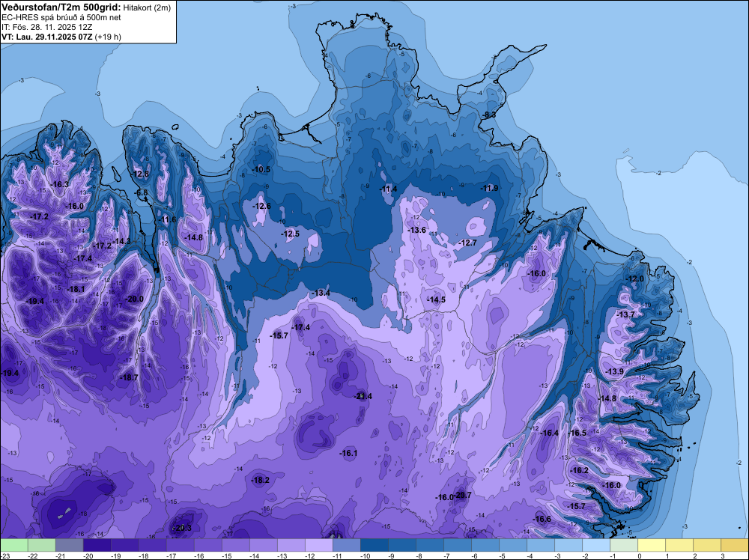Click the -16.1 temperature label
749x560 pixels.
pyautogui.click(x=348, y=453)
